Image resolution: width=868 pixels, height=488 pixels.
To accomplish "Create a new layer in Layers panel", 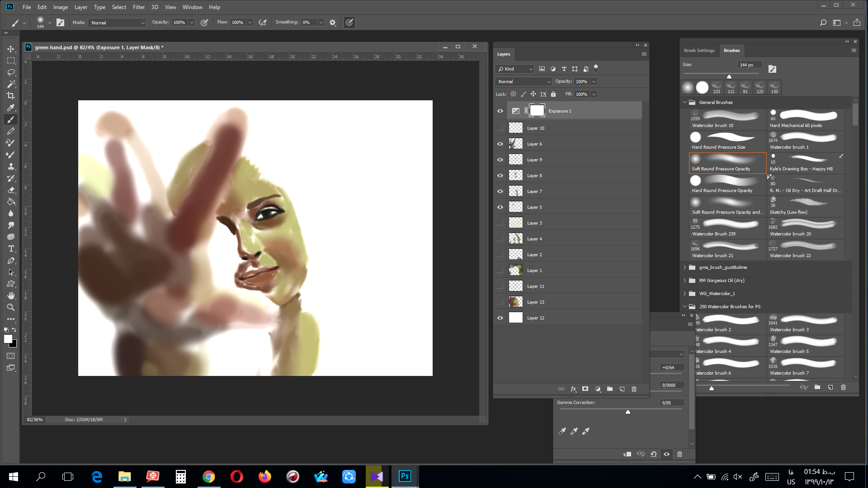I will [622, 389].
